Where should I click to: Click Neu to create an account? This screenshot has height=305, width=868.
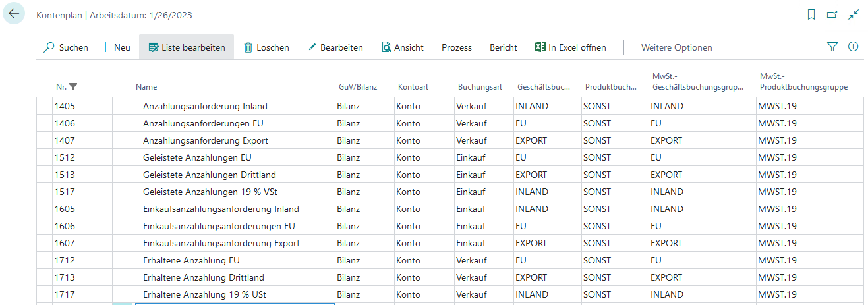[x=115, y=47]
